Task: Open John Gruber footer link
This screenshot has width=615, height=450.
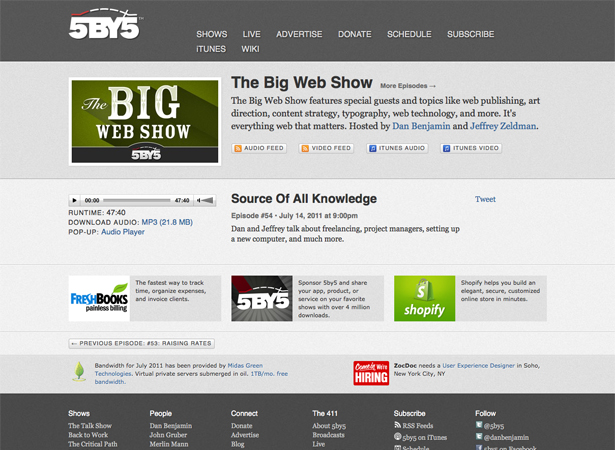Action: 168,435
